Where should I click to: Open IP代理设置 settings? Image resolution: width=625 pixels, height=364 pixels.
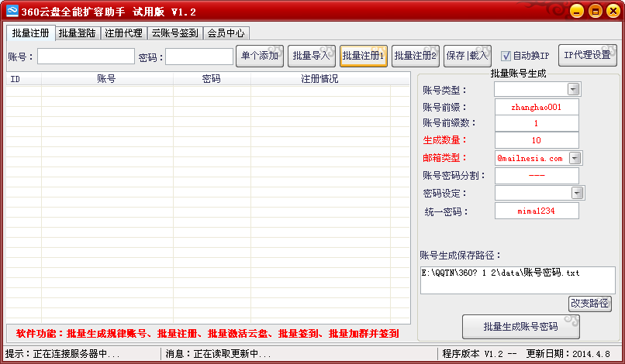pyautogui.click(x=588, y=55)
